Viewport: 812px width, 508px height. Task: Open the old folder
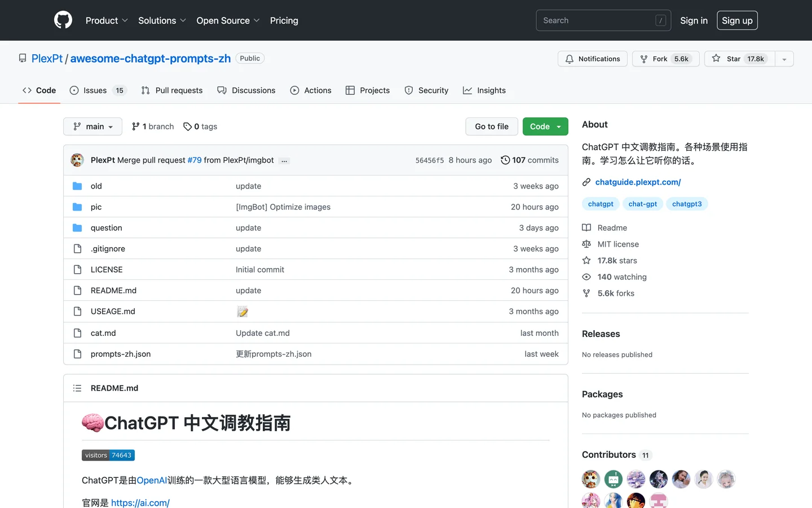pos(96,186)
